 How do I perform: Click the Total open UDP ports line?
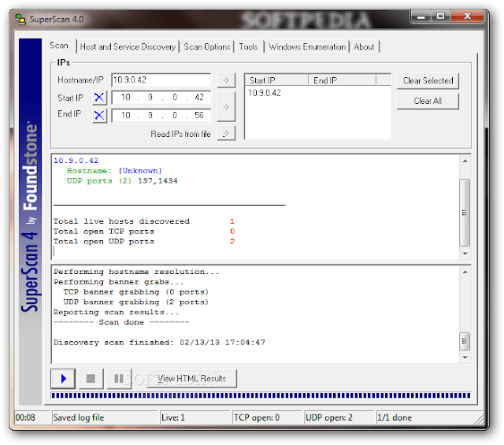click(x=144, y=242)
